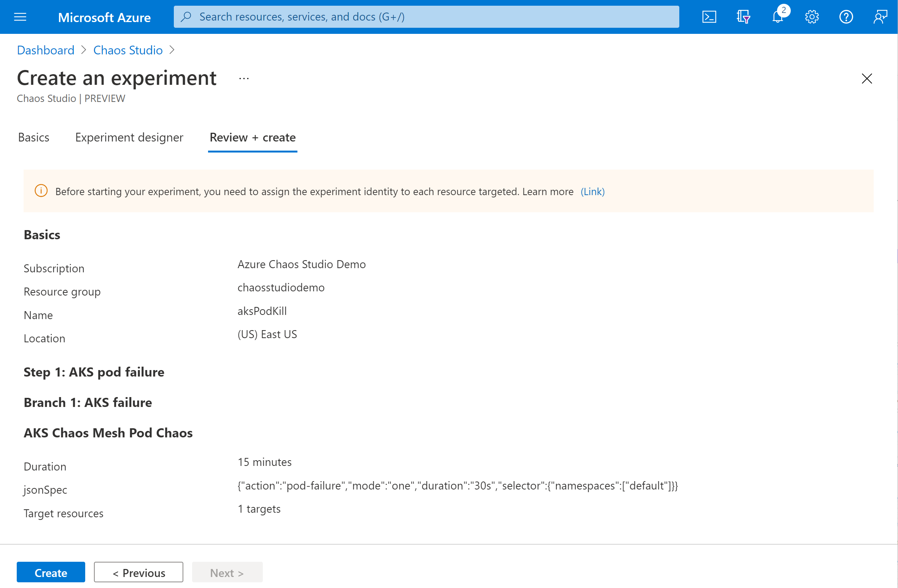
Task: Click the Chaos Studio breadcrumb link
Action: (x=127, y=50)
